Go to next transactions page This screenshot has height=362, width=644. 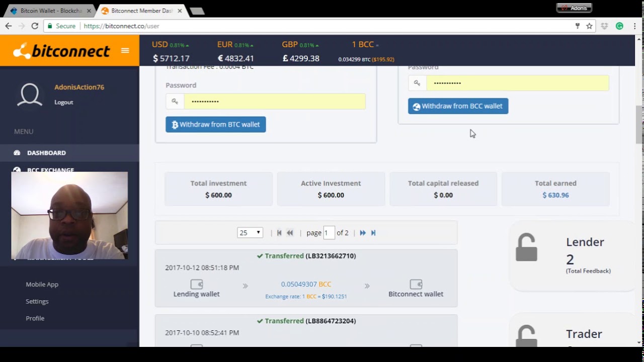363,233
